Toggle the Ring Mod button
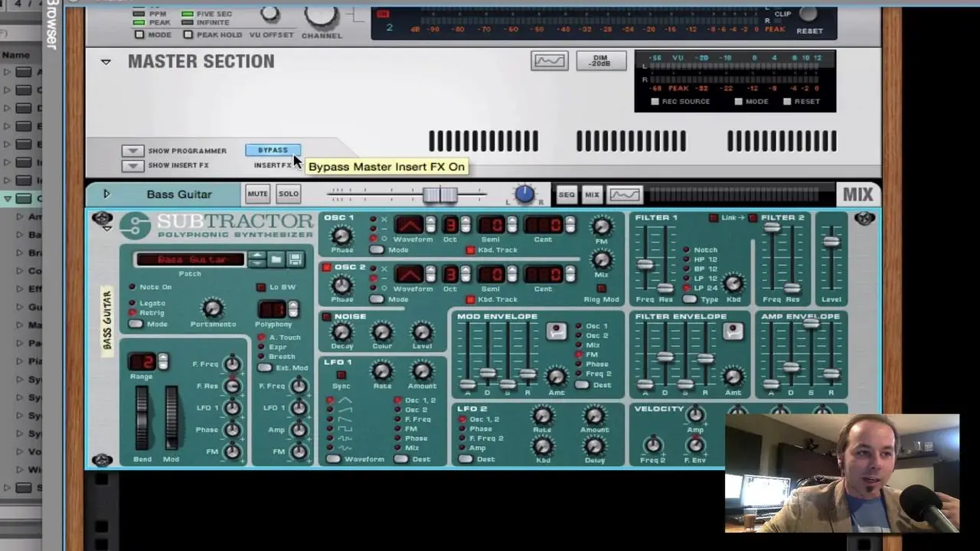The width and height of the screenshot is (980, 551). coord(601,289)
